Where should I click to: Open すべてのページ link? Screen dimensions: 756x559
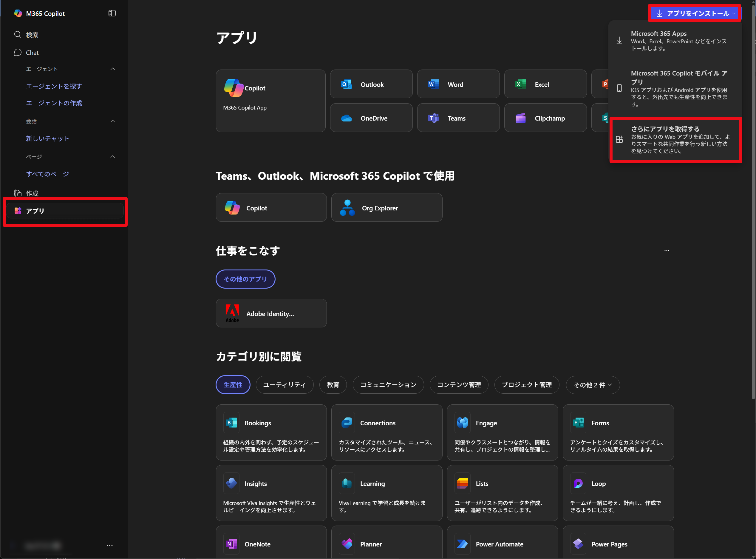click(x=48, y=174)
